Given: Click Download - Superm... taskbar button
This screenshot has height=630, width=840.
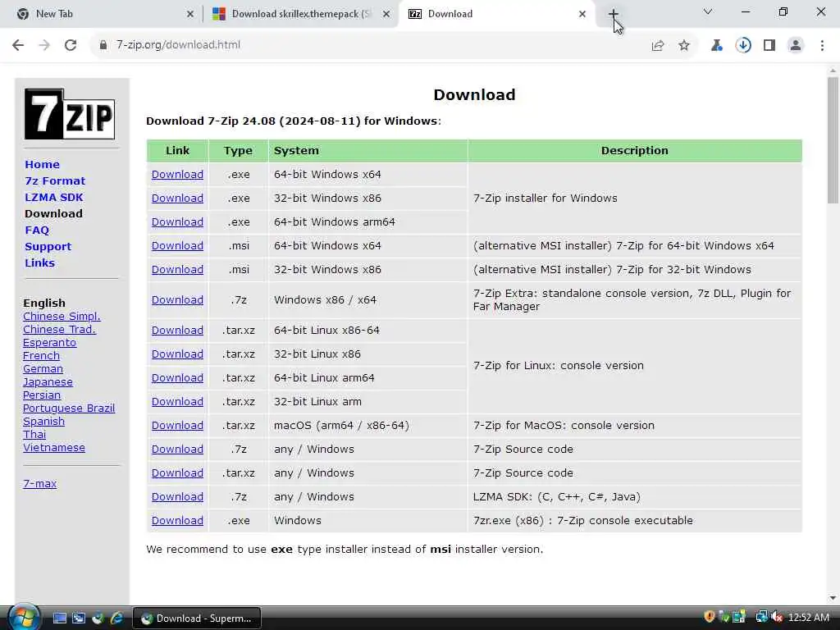Looking at the screenshot, I should tap(197, 619).
